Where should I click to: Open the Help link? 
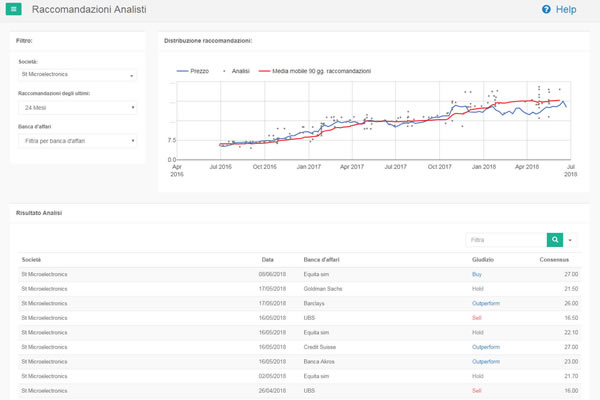click(566, 10)
